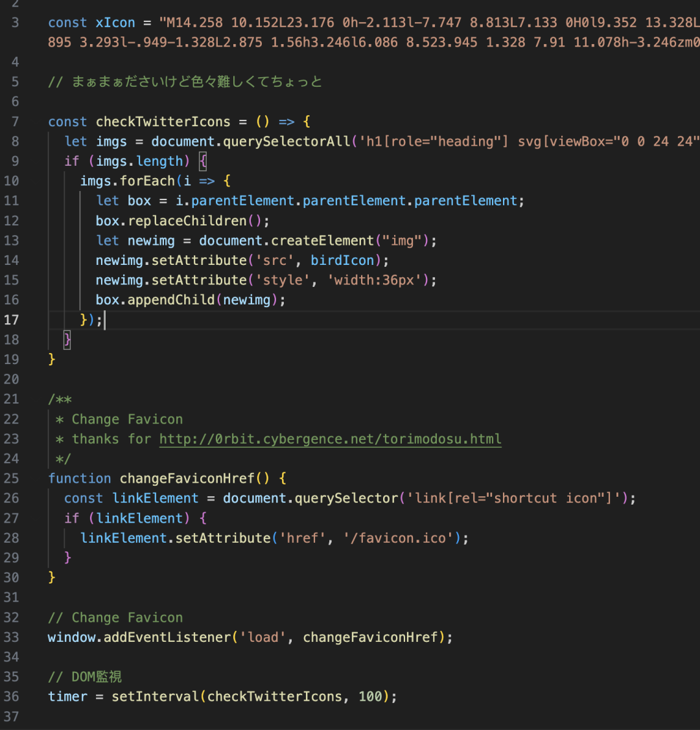Click the '// DOM監視' comment

click(x=85, y=677)
